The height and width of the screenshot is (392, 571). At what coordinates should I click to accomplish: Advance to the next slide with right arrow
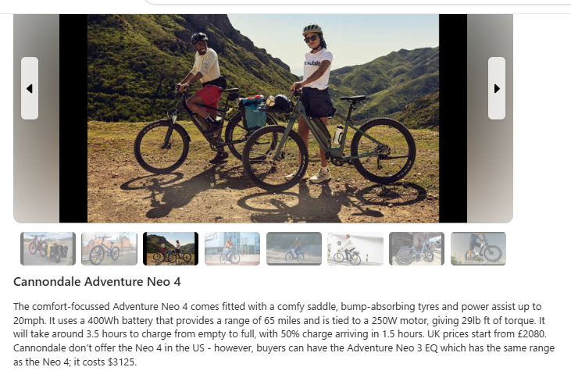pyautogui.click(x=497, y=88)
